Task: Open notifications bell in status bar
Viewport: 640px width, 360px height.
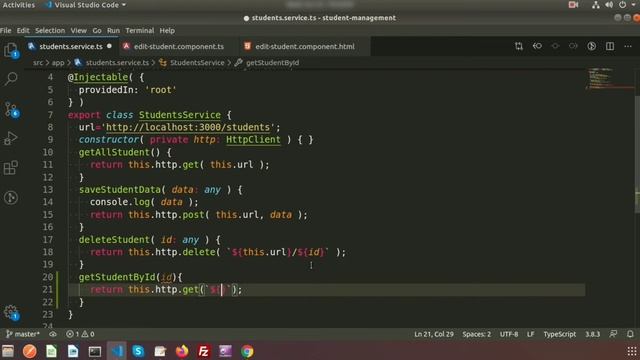Action: pos(630,334)
